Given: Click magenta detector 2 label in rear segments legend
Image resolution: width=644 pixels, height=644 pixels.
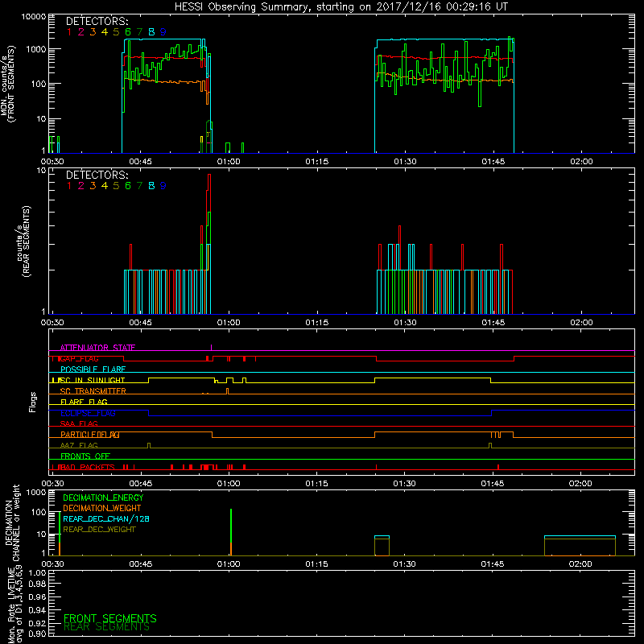Looking at the screenshot, I should click(81, 186).
